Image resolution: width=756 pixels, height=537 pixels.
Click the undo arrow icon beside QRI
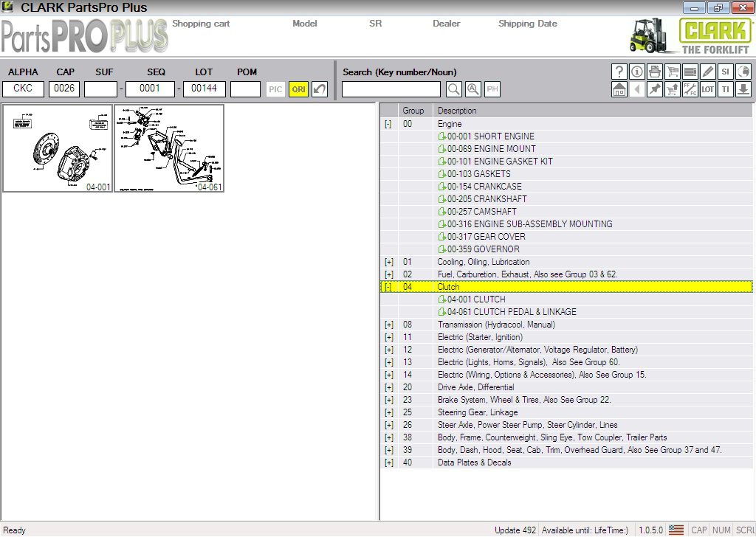[320, 89]
